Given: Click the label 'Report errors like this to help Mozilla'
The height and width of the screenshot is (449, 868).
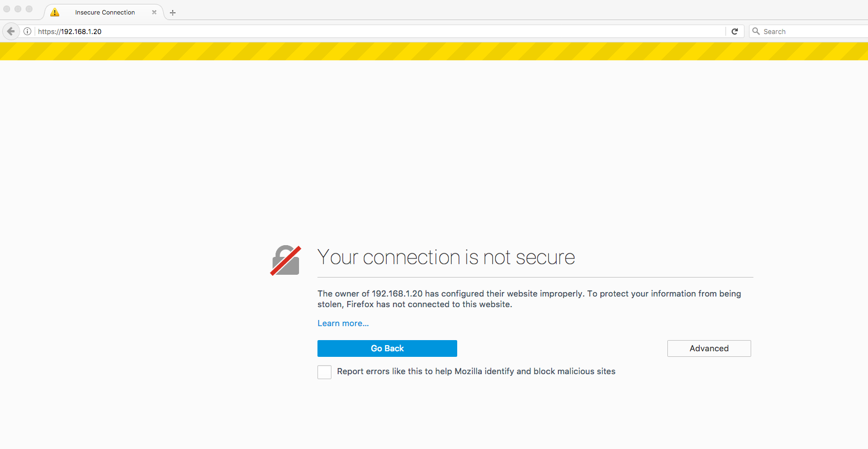Looking at the screenshot, I should click(411, 371).
